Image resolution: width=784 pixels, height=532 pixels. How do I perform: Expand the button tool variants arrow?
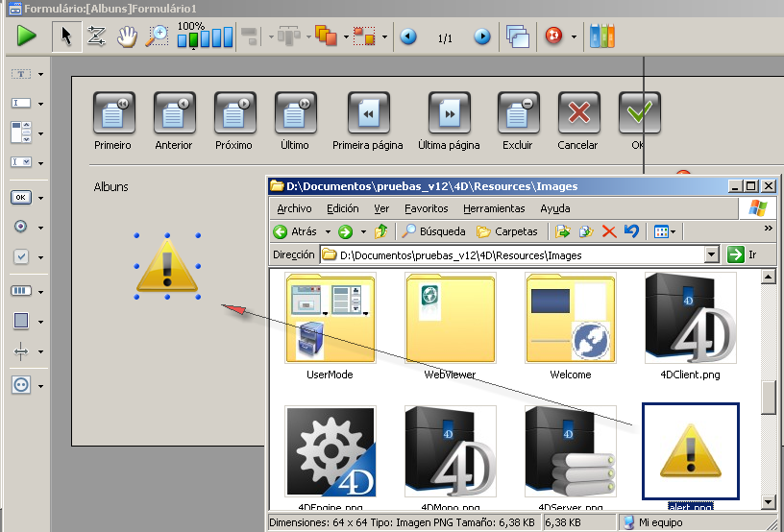[x=41, y=198]
